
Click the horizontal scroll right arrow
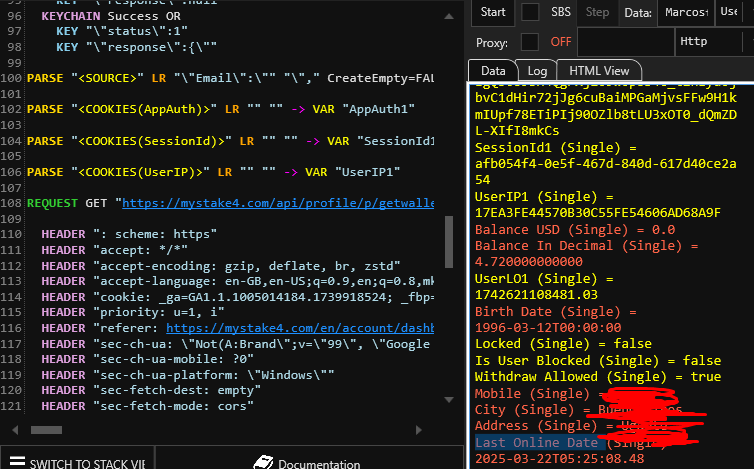pos(419,430)
